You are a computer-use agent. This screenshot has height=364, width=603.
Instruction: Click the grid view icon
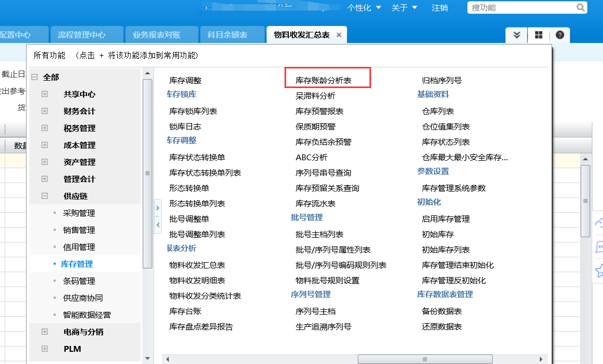(538, 35)
